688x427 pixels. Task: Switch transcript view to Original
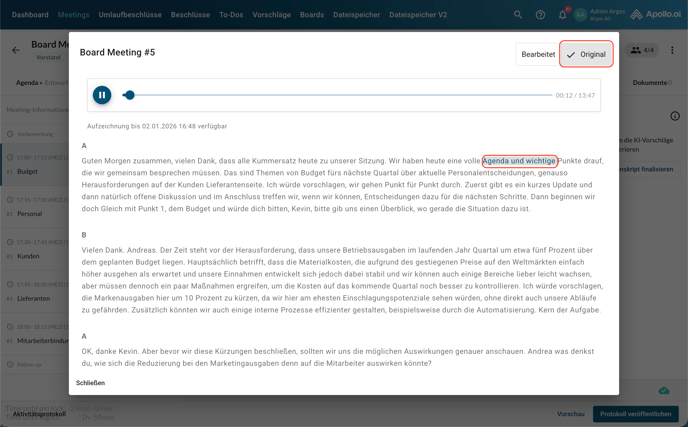(586, 54)
